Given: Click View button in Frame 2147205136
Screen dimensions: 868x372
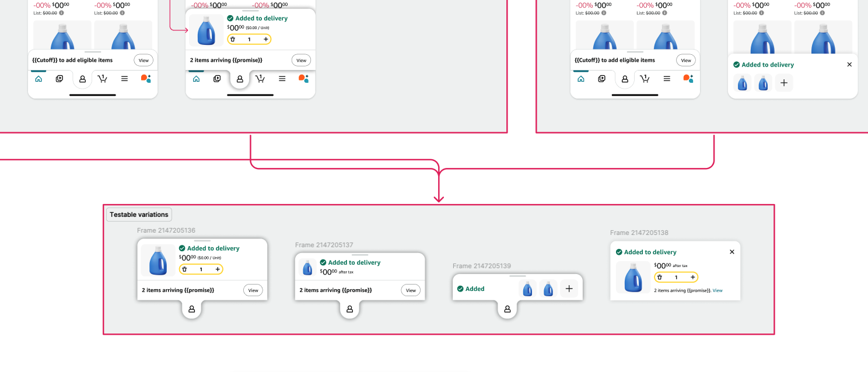Looking at the screenshot, I should [253, 290].
